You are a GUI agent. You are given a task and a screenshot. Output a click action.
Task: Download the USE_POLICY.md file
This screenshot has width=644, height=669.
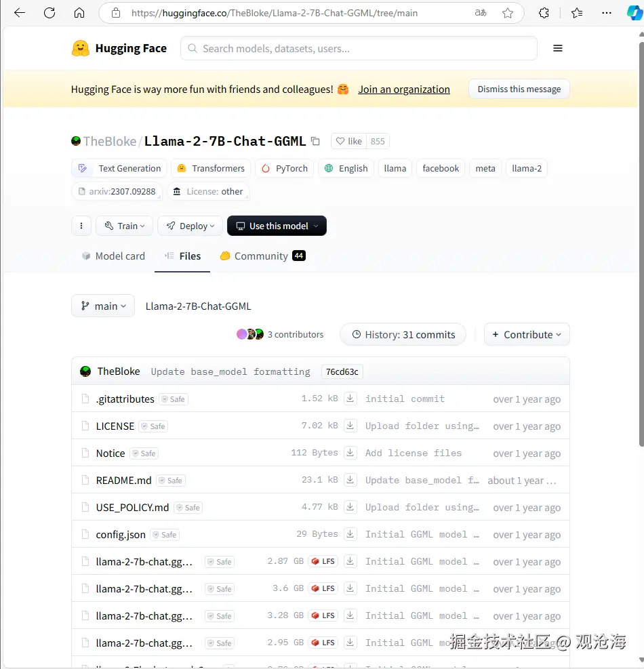pyautogui.click(x=350, y=507)
